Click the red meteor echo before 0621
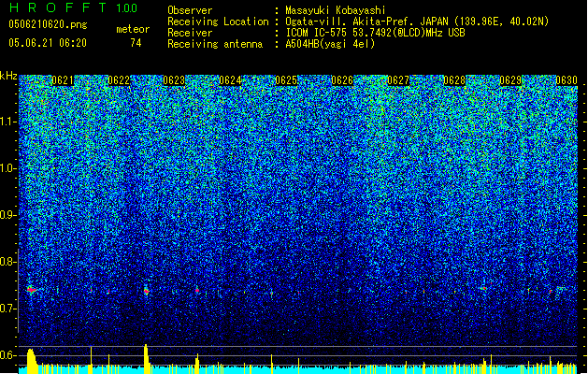The width and height of the screenshot is (588, 374). click(32, 290)
